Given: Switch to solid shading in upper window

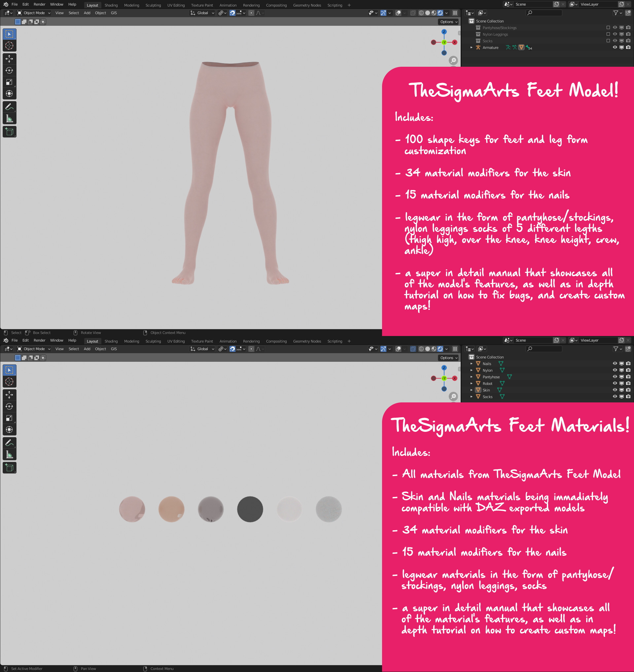Looking at the screenshot, I should (x=428, y=13).
